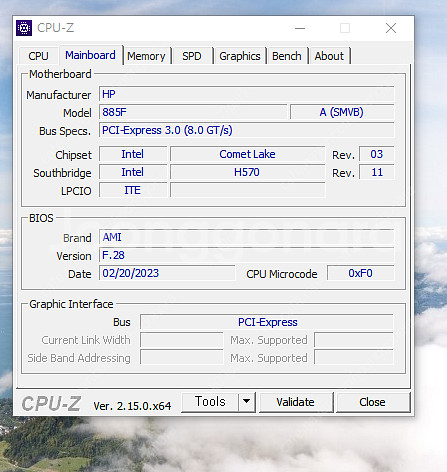Viewport: 447px width, 472px height.
Task: Click the Max. Supported field beside Link Width
Action: coord(354,340)
